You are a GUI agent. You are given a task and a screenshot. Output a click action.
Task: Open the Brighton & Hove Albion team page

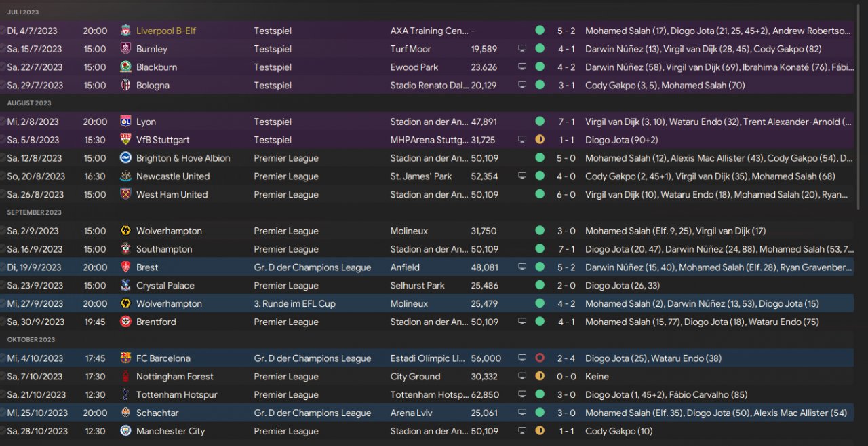pyautogui.click(x=183, y=158)
